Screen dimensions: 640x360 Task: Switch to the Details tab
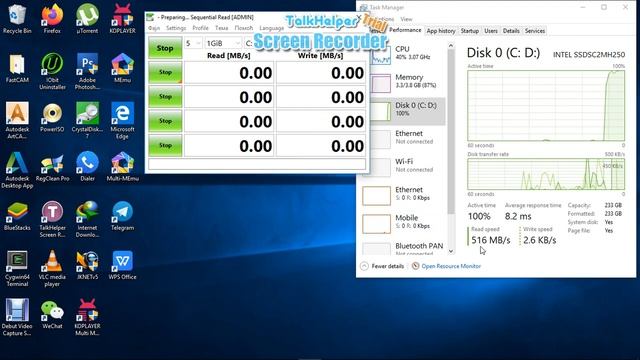tap(511, 31)
